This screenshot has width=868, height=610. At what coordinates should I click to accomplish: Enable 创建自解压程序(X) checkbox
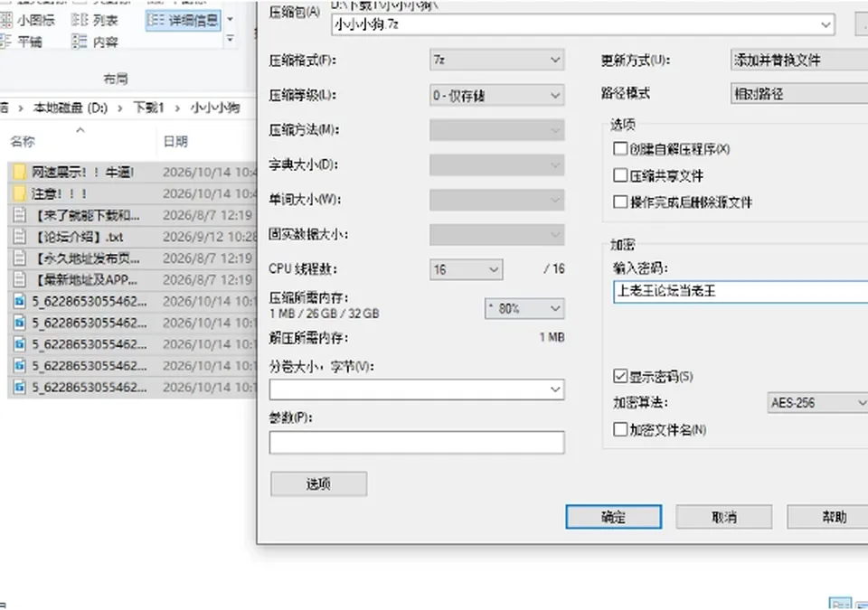point(620,149)
